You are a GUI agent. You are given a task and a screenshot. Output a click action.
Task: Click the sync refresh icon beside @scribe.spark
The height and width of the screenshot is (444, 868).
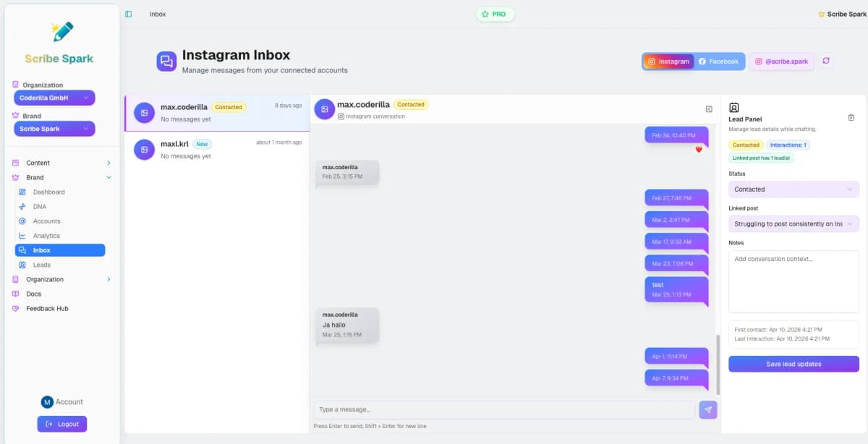point(825,61)
